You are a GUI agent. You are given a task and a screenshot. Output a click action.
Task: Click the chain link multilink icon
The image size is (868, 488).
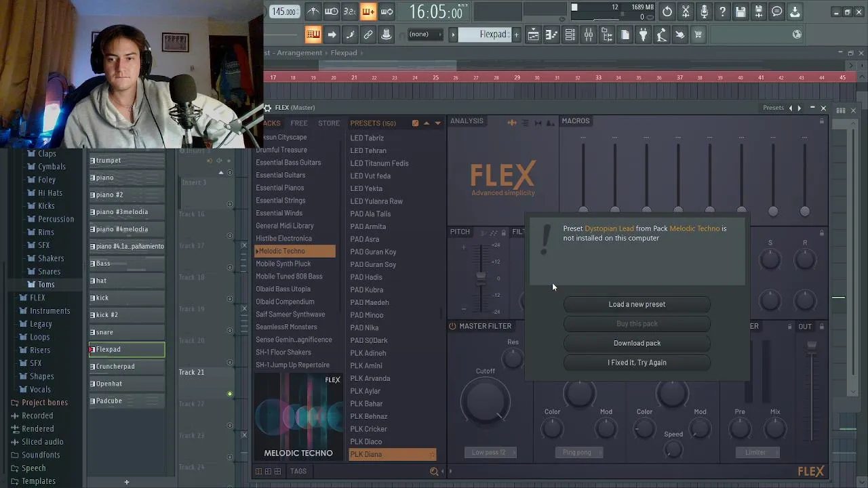click(368, 35)
